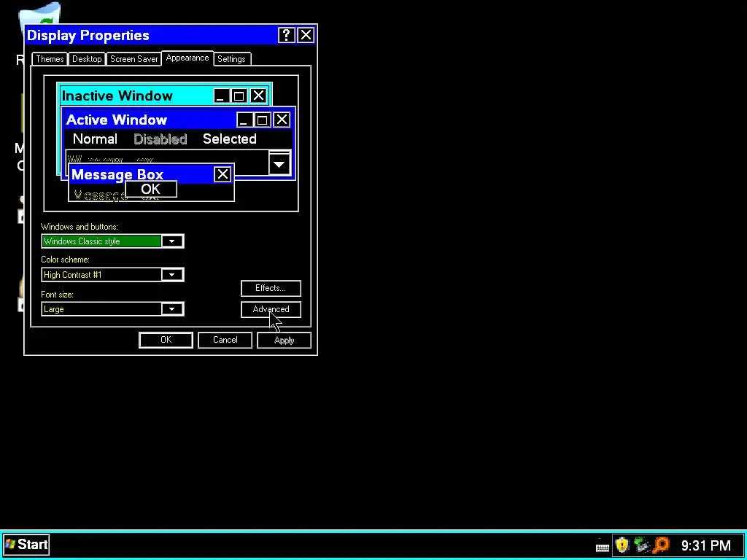Click the Active Window preview minimize icon
The image size is (747, 560).
(244, 120)
